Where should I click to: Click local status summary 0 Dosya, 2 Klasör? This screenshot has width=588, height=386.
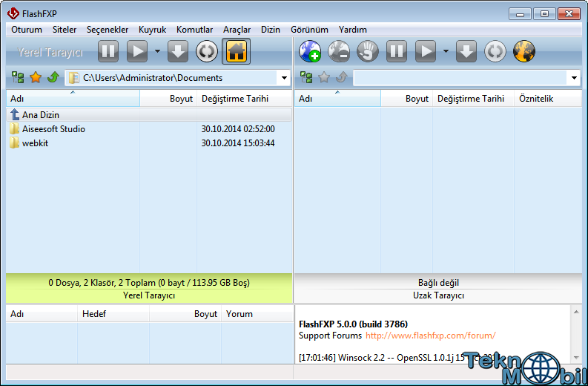pos(149,282)
